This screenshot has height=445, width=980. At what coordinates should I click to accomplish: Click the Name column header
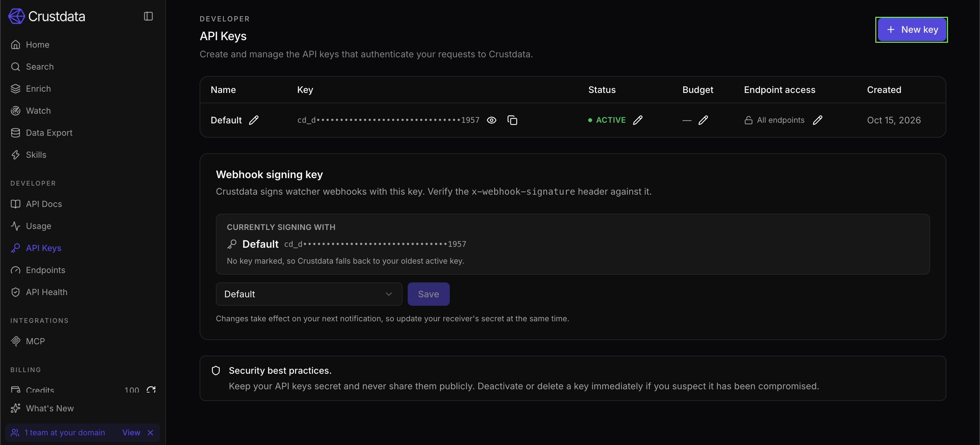(223, 90)
